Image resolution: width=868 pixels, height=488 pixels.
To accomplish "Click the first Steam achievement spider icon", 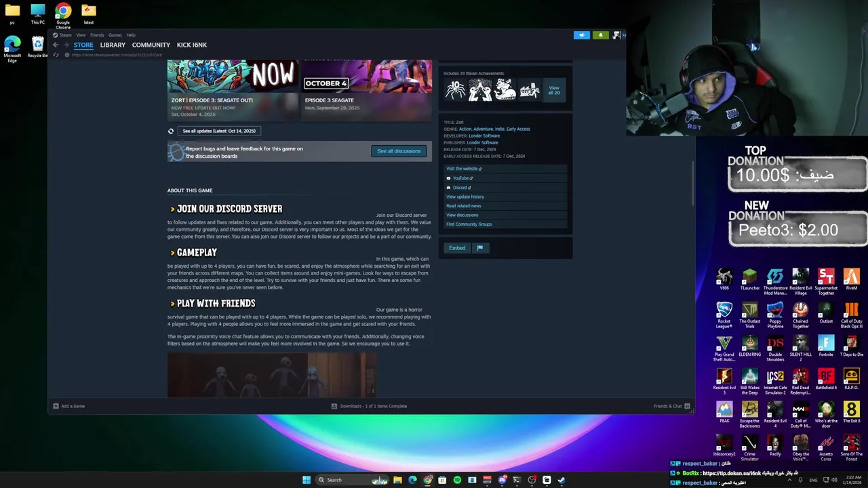I will (x=455, y=89).
